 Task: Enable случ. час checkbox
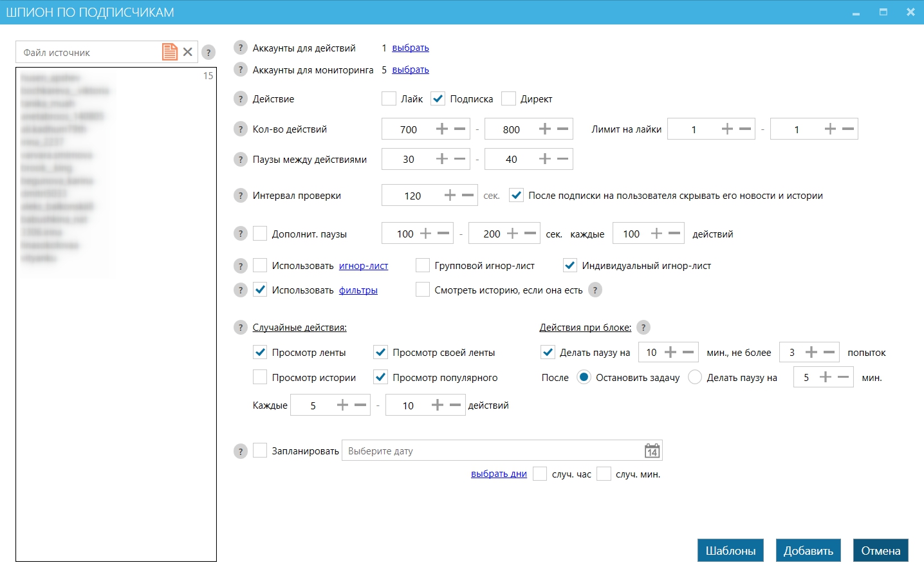click(540, 474)
